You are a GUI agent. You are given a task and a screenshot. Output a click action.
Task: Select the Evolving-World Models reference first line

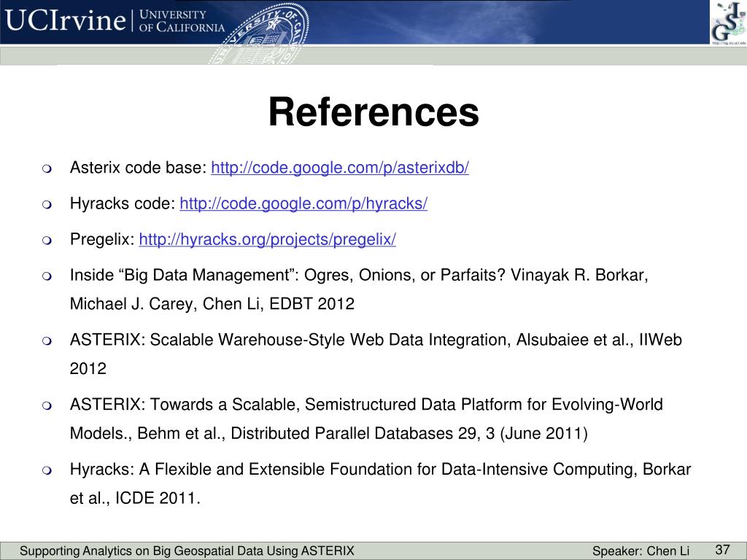click(x=366, y=405)
